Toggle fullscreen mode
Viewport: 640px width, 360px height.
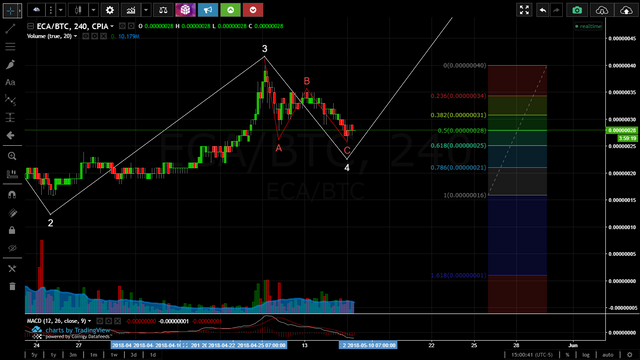click(x=524, y=10)
